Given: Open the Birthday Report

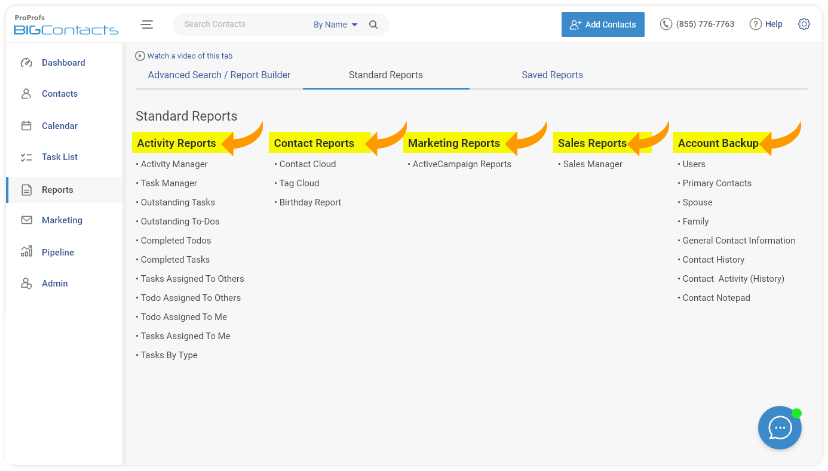Looking at the screenshot, I should (x=310, y=202).
